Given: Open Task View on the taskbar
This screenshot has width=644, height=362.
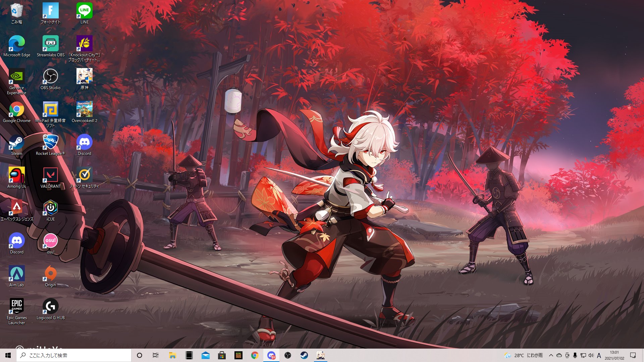Looking at the screenshot, I should (156, 355).
